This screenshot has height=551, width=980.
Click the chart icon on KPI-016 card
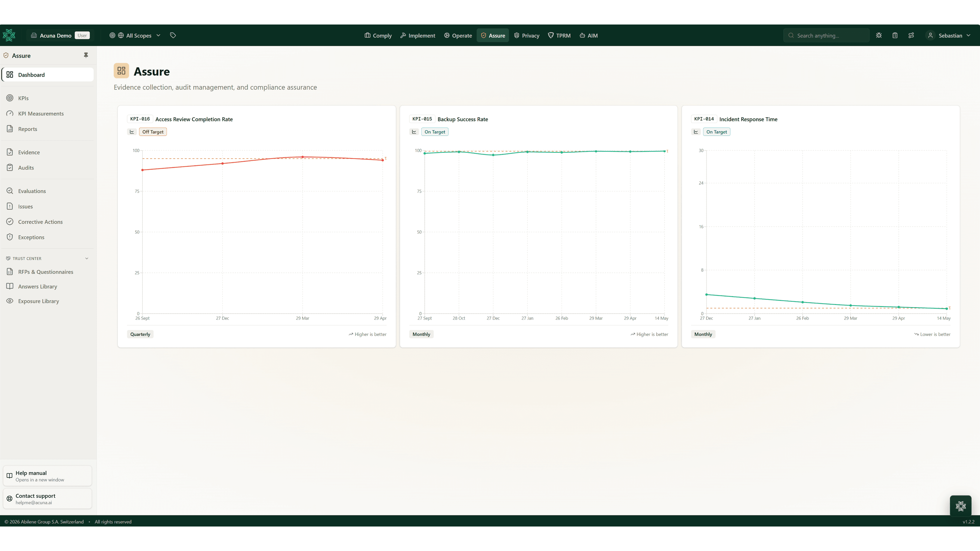tap(132, 132)
